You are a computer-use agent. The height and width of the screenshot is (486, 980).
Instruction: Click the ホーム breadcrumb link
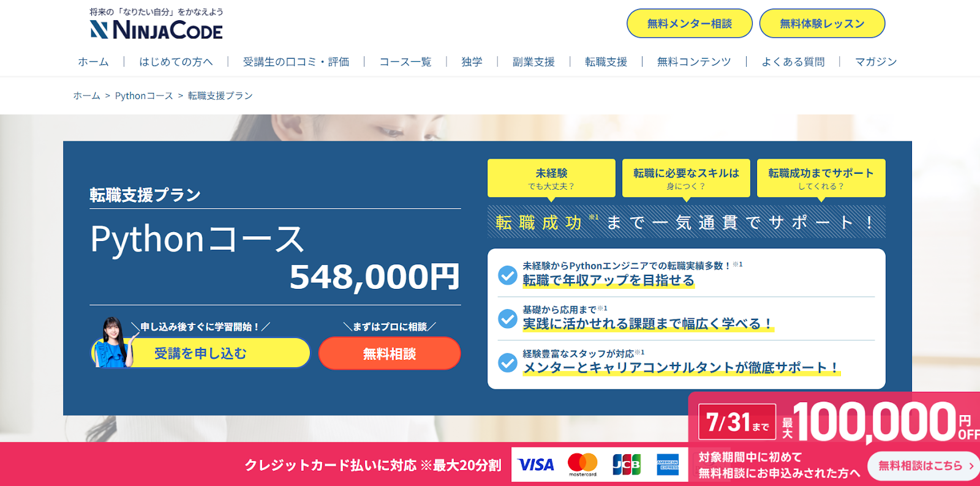coord(86,95)
